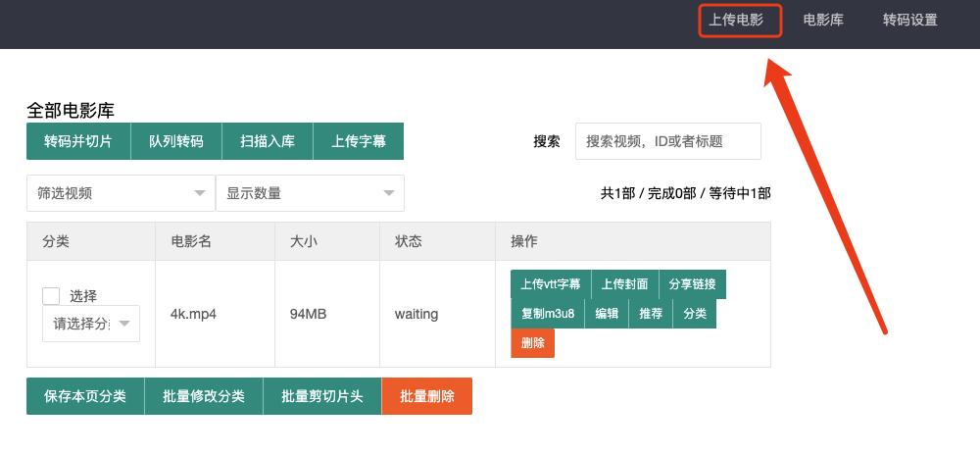Click the 上传字幕 button
The height and width of the screenshot is (455, 980).
coord(359,141)
